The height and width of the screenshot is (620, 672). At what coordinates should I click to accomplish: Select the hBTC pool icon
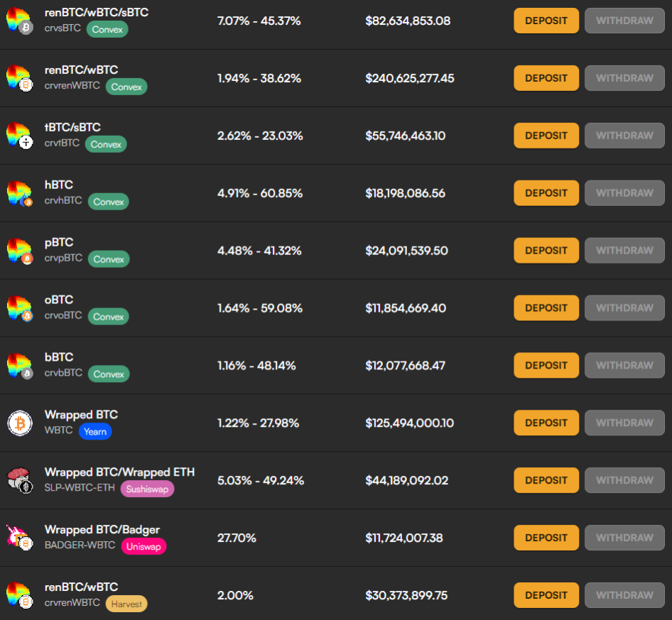[x=18, y=192]
